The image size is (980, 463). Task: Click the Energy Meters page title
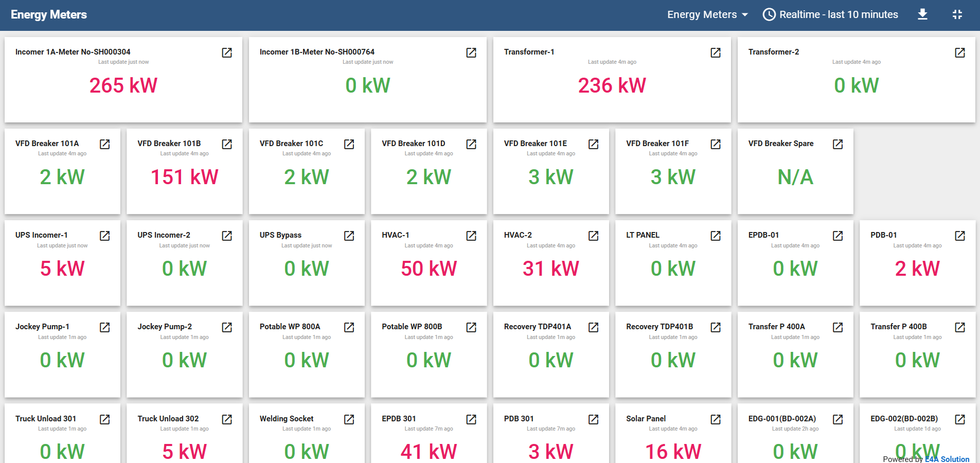(x=49, y=14)
